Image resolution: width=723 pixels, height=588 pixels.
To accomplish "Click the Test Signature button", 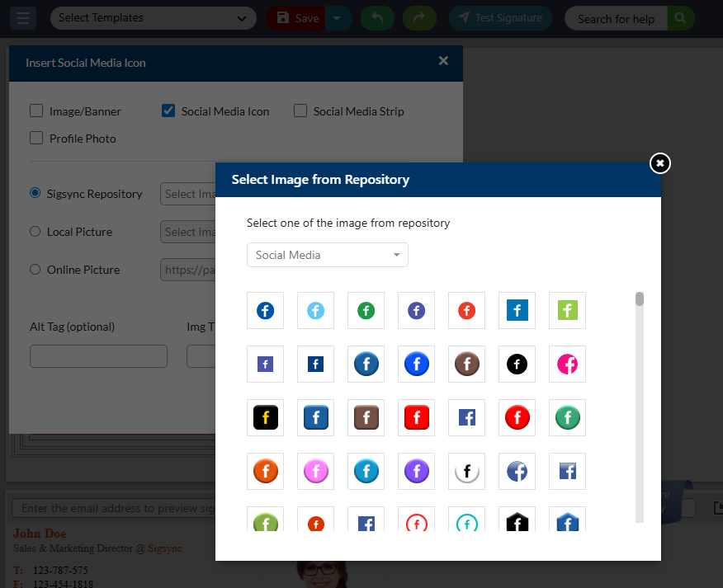I will pos(500,18).
